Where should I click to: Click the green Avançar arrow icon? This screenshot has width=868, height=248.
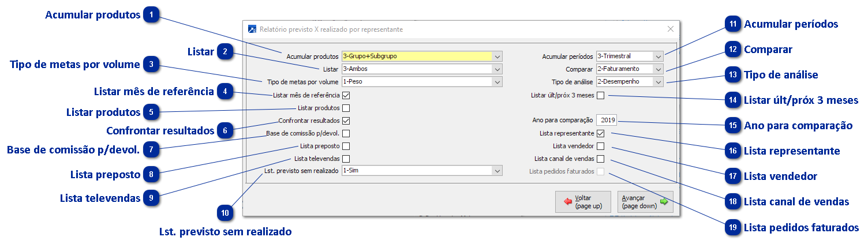(664, 202)
